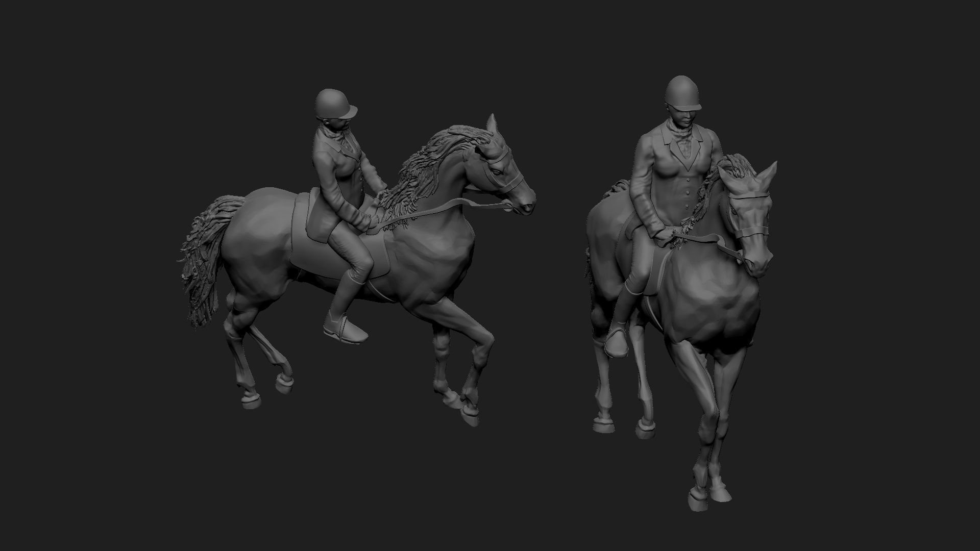Select the front-view horse and rider model
The image size is (980, 551).
[681, 293]
